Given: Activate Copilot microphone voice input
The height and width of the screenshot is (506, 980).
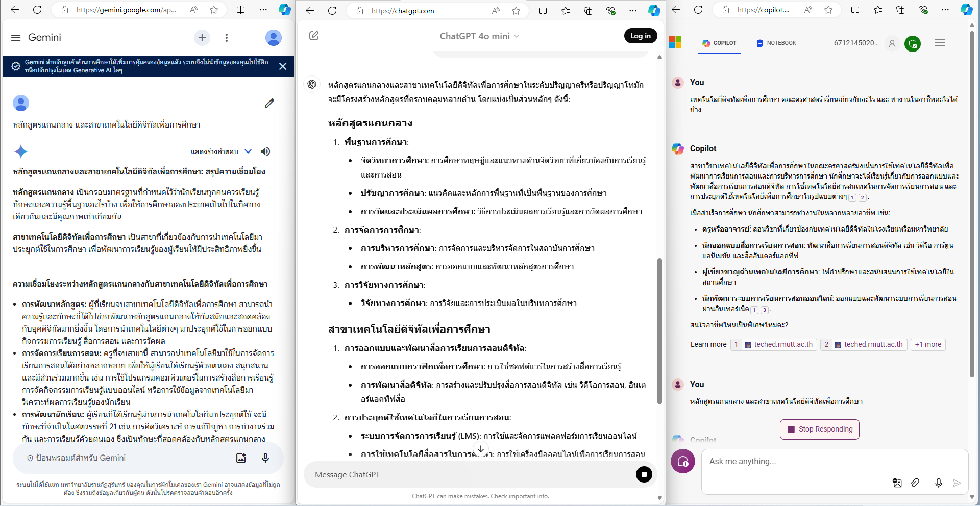Looking at the screenshot, I should point(938,483).
